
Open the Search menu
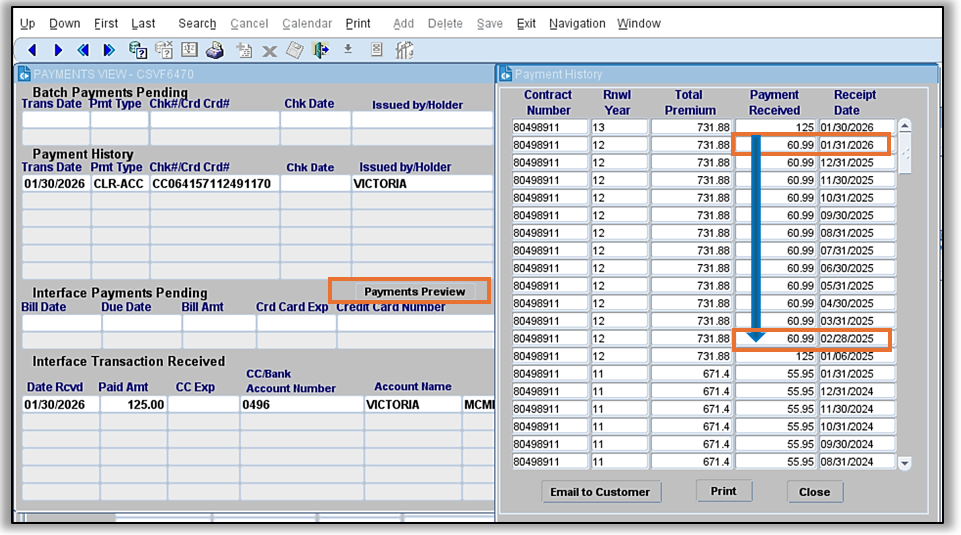click(x=197, y=23)
